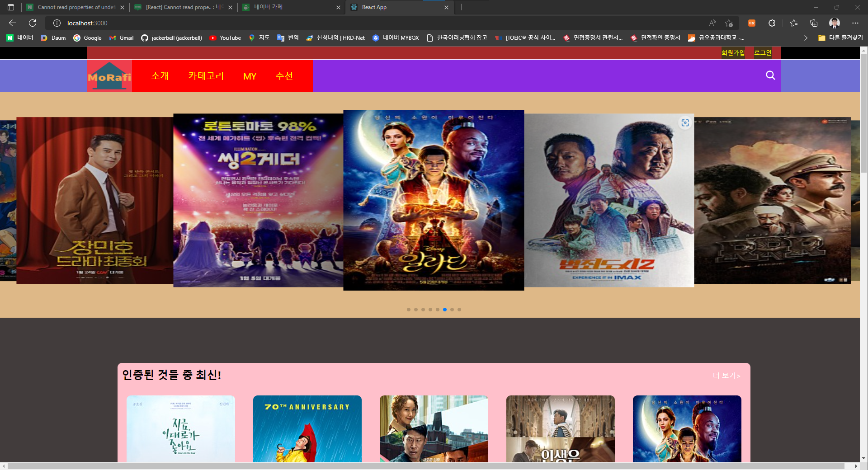Viewport: 868px width, 470px height.
Task: Open 지금 이대로가 좋아요 poster card
Action: click(x=181, y=429)
